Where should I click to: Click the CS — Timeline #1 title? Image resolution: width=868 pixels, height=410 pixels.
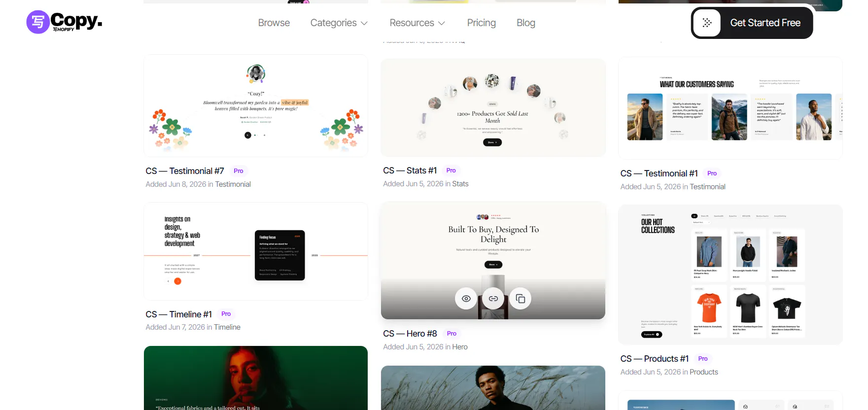click(x=179, y=314)
